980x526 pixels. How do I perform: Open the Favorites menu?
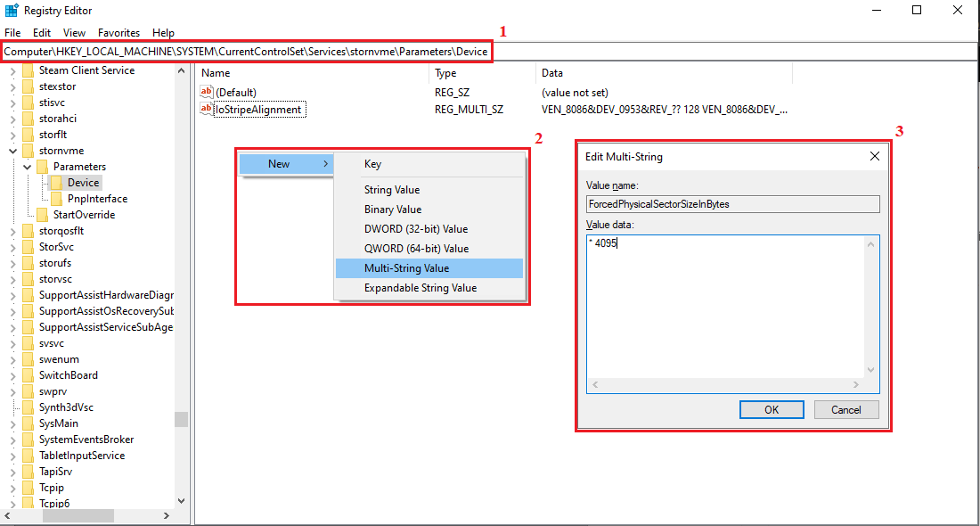click(118, 32)
